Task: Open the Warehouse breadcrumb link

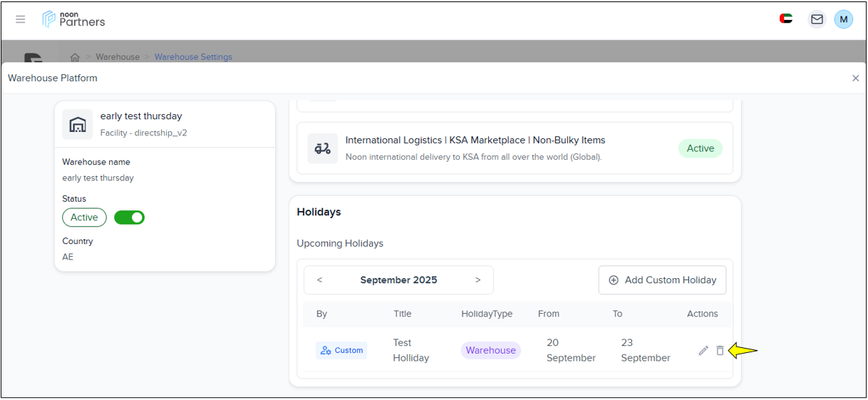Action: pos(118,57)
